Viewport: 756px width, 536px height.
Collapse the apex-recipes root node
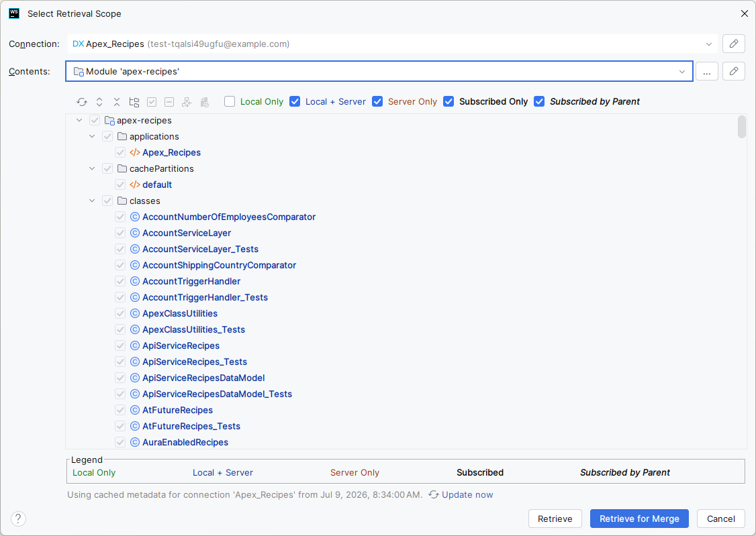coord(79,120)
